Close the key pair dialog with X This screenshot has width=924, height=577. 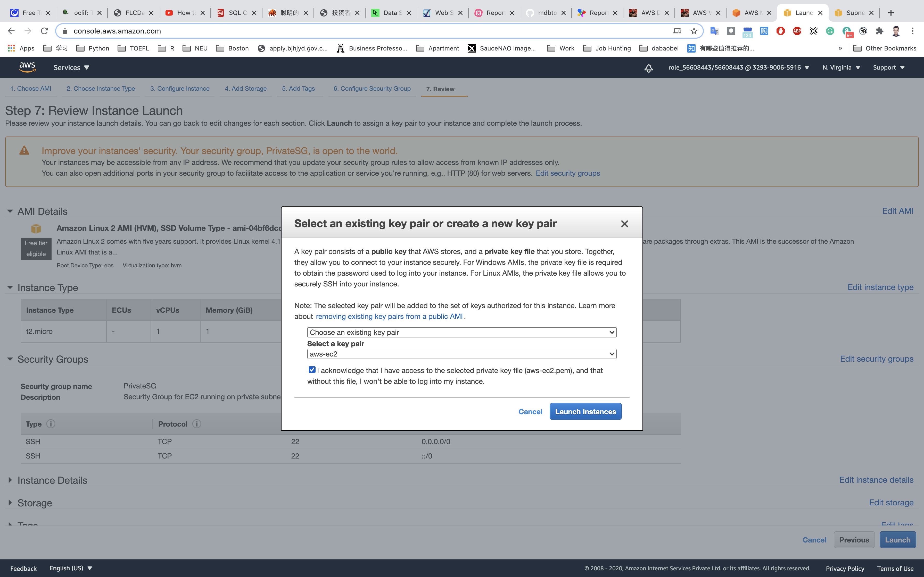coord(624,224)
